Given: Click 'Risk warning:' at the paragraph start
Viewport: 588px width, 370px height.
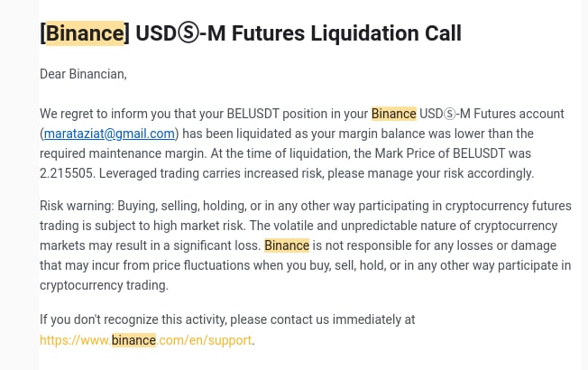Looking at the screenshot, I should 77,206.
